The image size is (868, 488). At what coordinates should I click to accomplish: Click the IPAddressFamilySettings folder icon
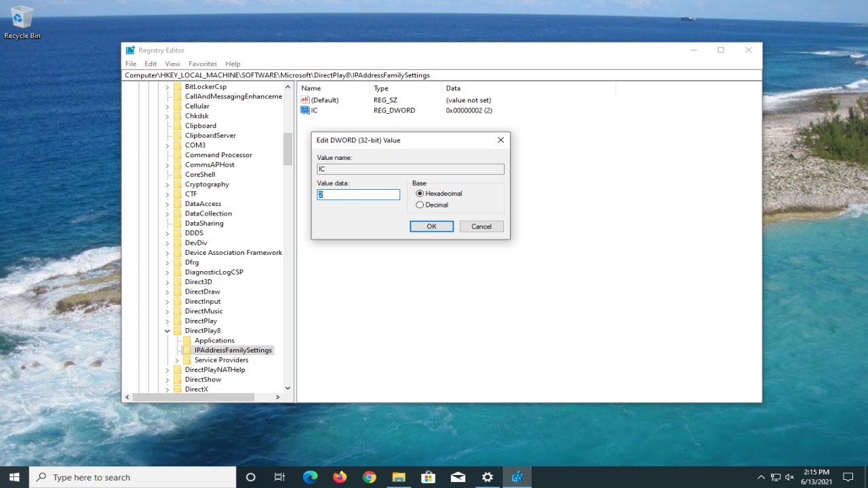(x=188, y=350)
